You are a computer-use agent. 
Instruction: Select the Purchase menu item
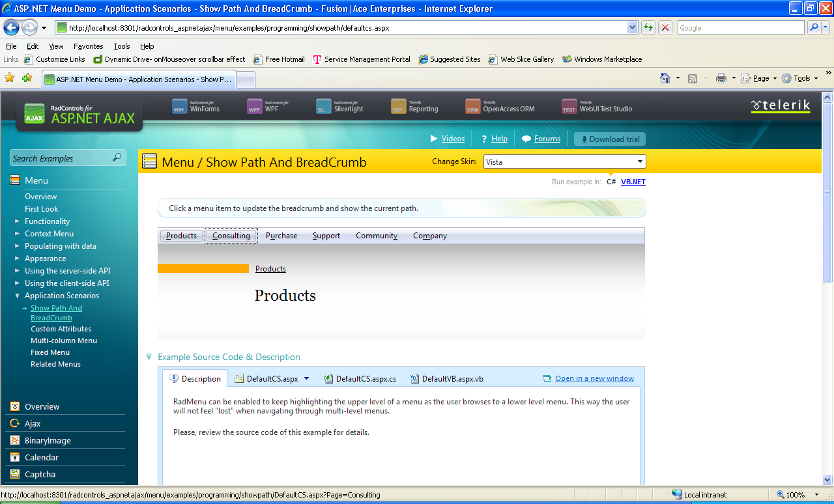[281, 236]
